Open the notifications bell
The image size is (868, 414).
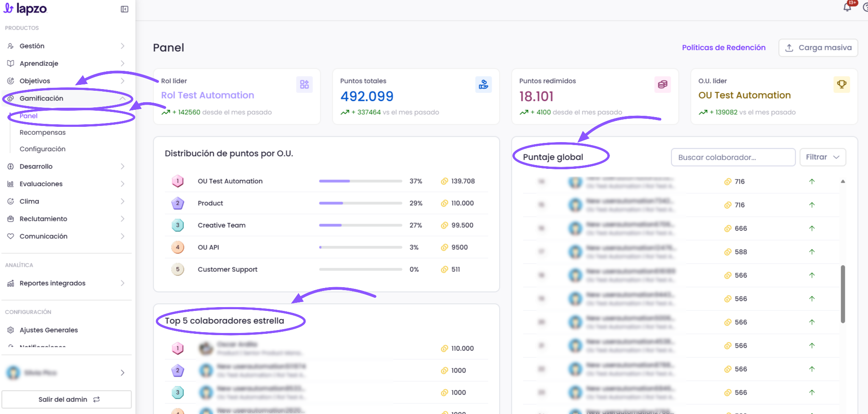coord(847,7)
